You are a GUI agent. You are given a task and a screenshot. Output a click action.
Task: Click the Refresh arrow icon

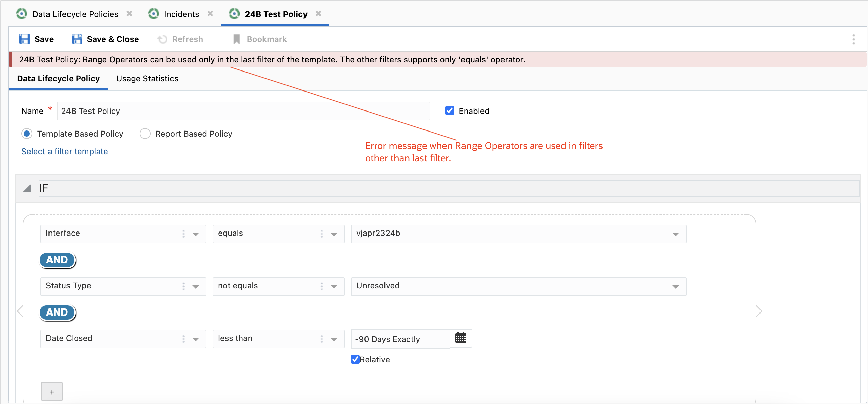162,39
